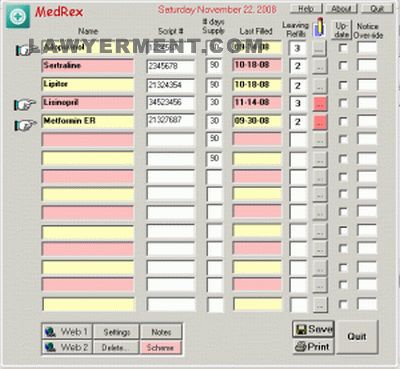400x369 pixels.
Task: Tick the Update checkbox for Lisinopril
Action: [x=342, y=103]
